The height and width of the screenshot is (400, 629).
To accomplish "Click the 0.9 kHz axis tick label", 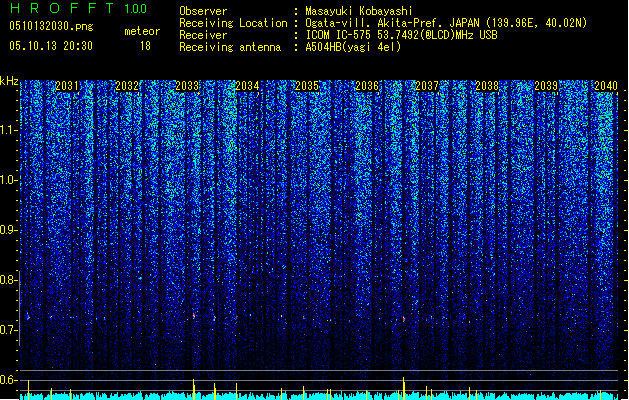I will (9, 230).
